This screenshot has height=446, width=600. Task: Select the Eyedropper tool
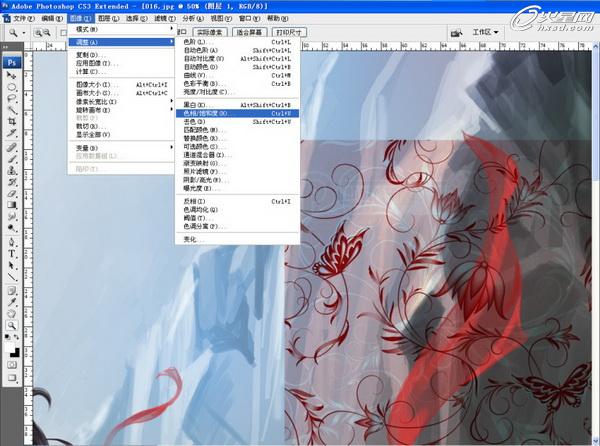pyautogui.click(x=11, y=302)
